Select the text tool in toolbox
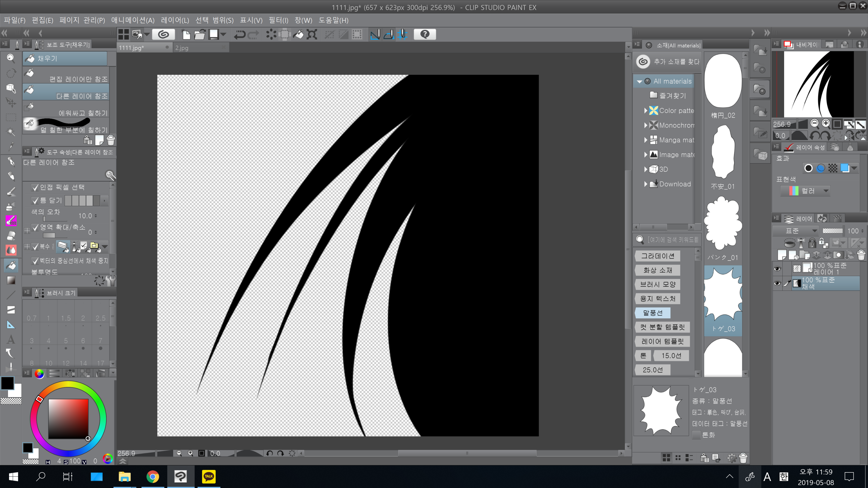868x488 pixels. pos(11,339)
